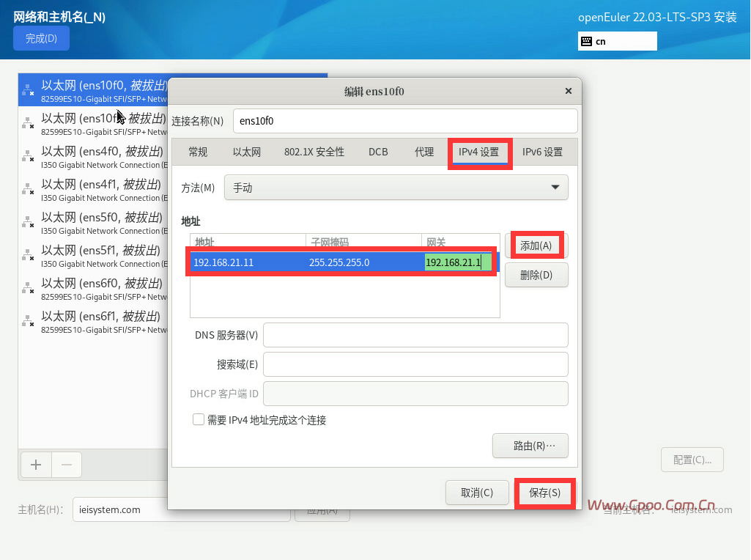Open the 802.1X 安全性 tab
Screen dimensions: 751x560
click(314, 152)
